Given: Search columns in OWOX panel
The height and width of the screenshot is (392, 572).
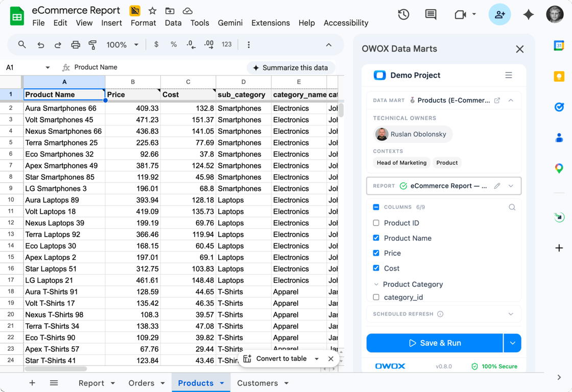Looking at the screenshot, I should 512,207.
